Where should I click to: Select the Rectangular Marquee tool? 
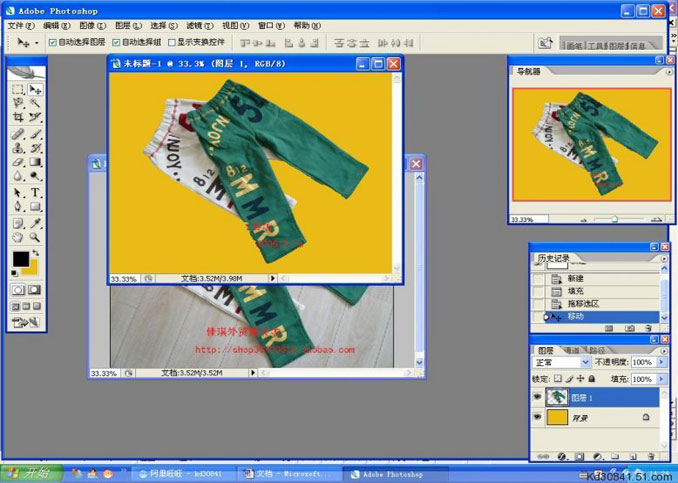(x=18, y=90)
